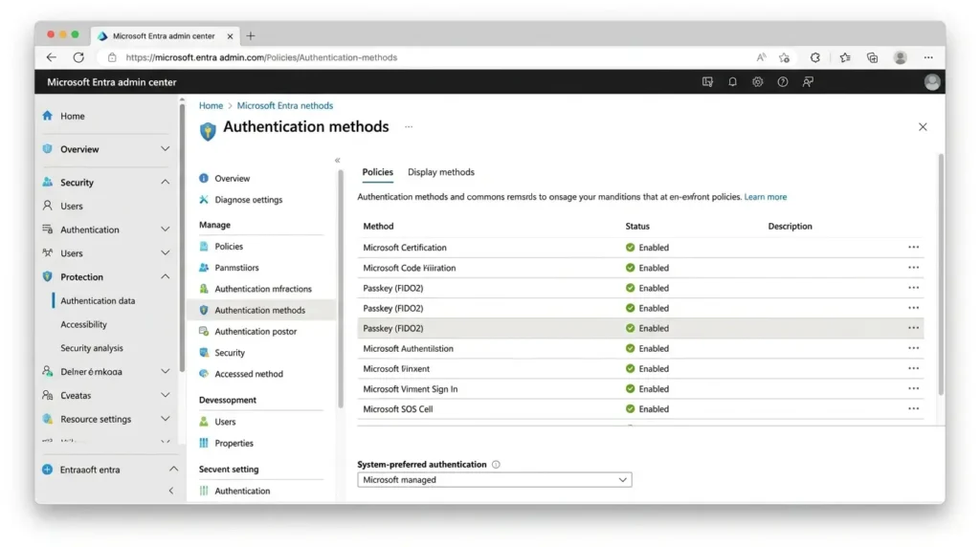
Task: Open the help question mark icon
Action: point(783,82)
